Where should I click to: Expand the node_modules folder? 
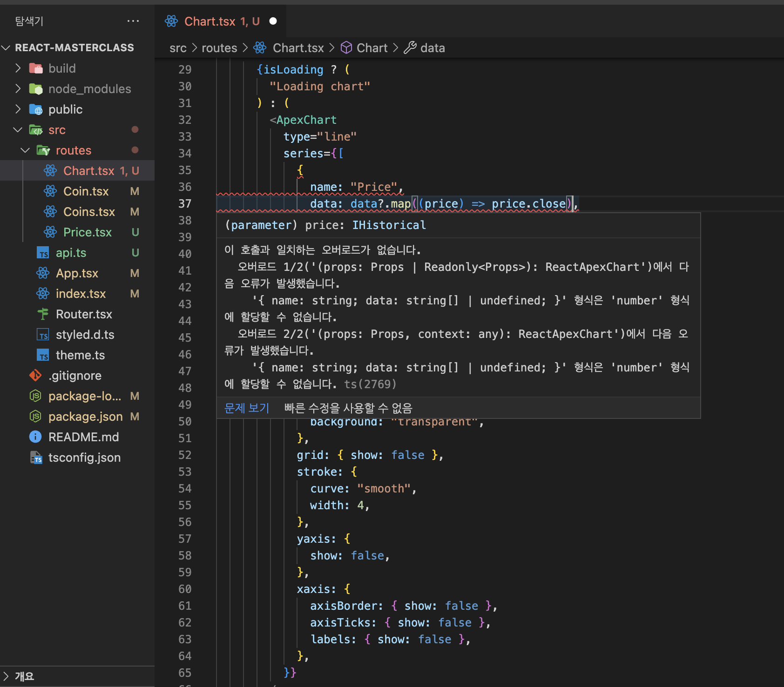click(18, 89)
